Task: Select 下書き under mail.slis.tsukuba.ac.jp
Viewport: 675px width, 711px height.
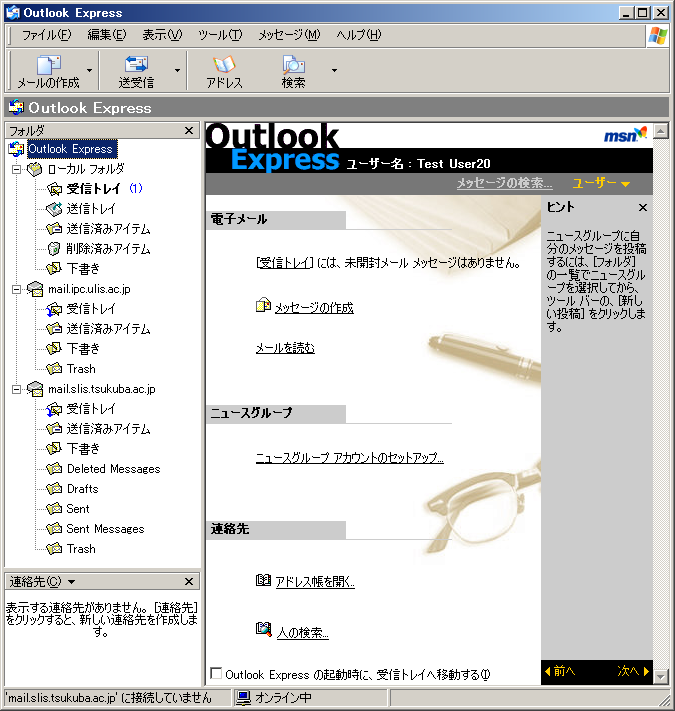Action: [83, 449]
